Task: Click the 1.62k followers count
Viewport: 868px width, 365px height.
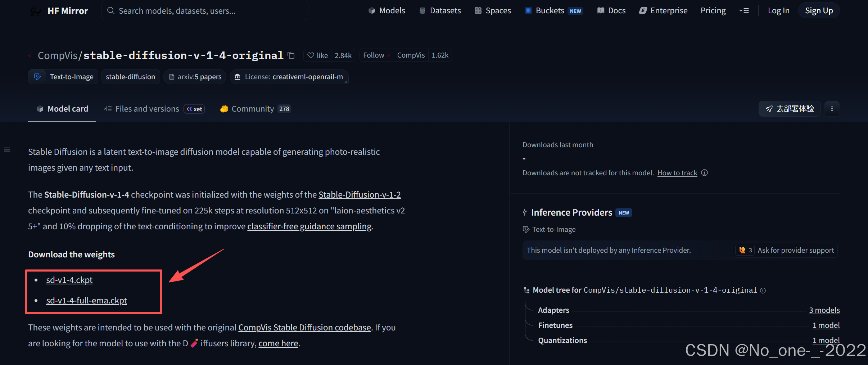Action: pos(440,55)
